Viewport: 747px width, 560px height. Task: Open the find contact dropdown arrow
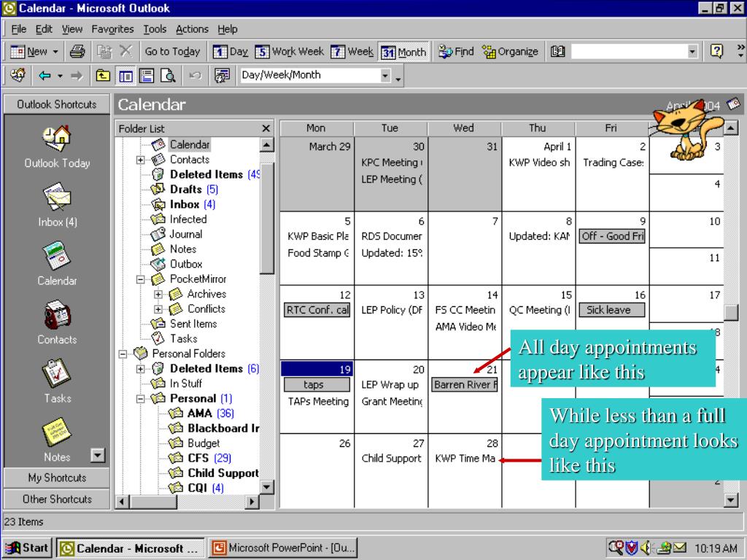coord(692,52)
